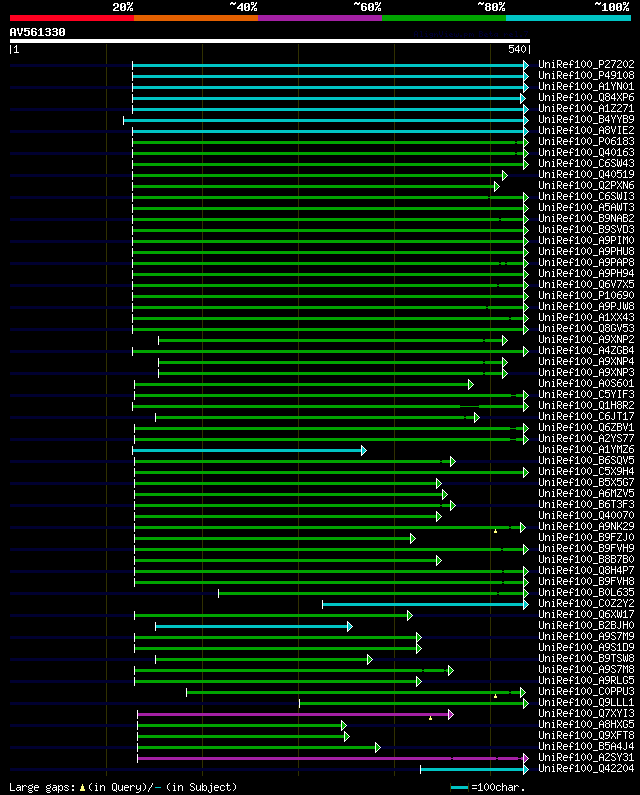Click the yellow gap marker under the UniRef100_C0PPU3 bar
This screenshot has width=640, height=795.
click(495, 696)
